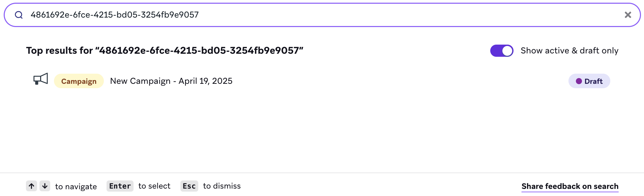Click the purple Draft status dot

tap(579, 81)
